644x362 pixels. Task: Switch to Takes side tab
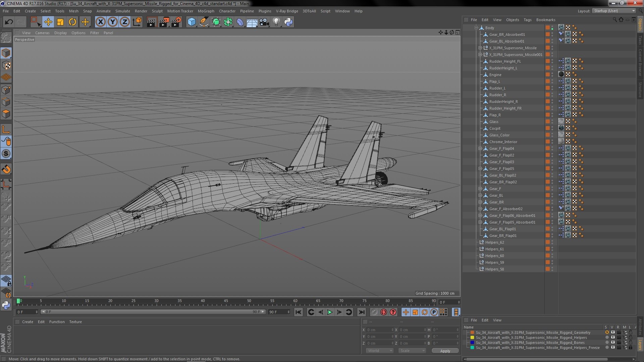point(640,40)
